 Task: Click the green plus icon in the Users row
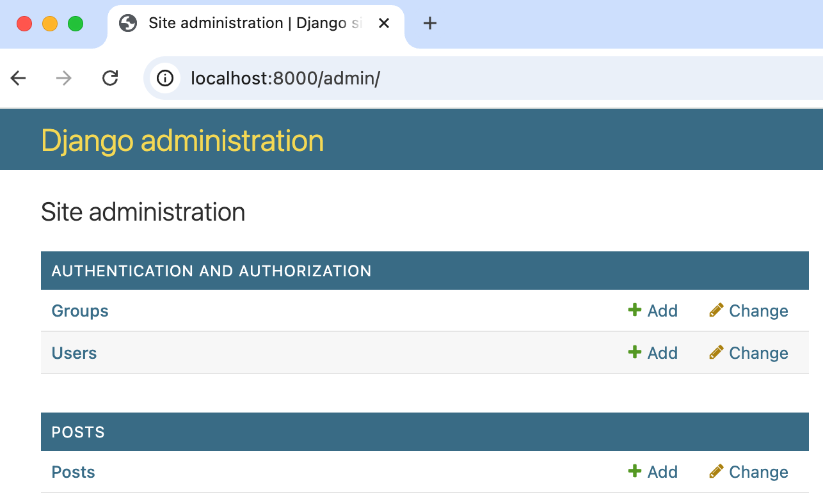click(635, 352)
